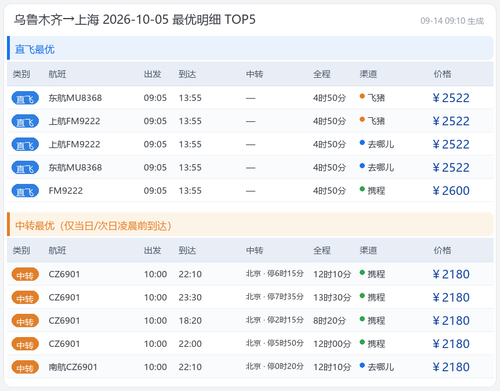
Task: Click 价格 column header in the 直飞最优 table
Action: point(442,74)
